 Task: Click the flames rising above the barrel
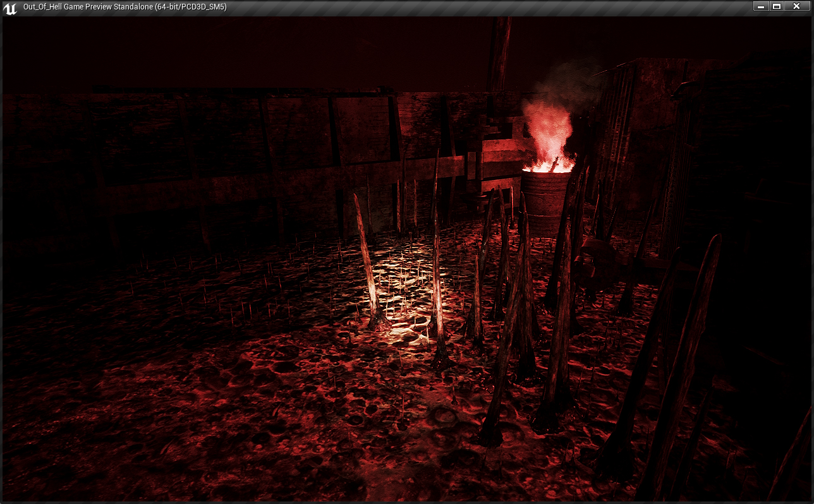tap(547, 136)
